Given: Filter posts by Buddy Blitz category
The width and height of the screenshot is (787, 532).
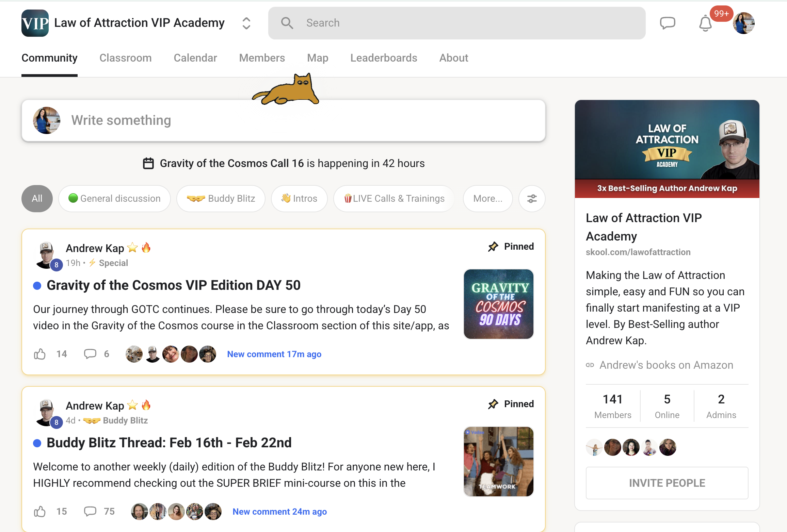Looking at the screenshot, I should click(221, 199).
